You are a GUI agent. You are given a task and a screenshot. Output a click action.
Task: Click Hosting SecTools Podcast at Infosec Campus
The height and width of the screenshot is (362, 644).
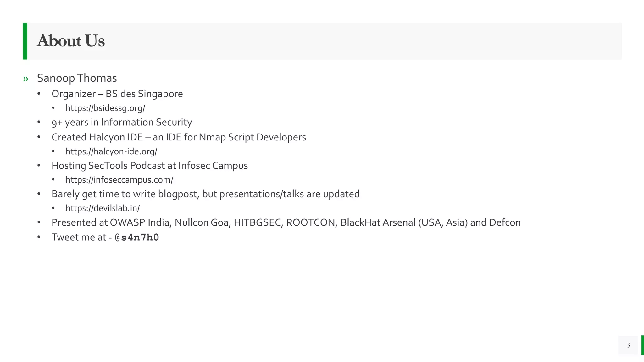150,166
